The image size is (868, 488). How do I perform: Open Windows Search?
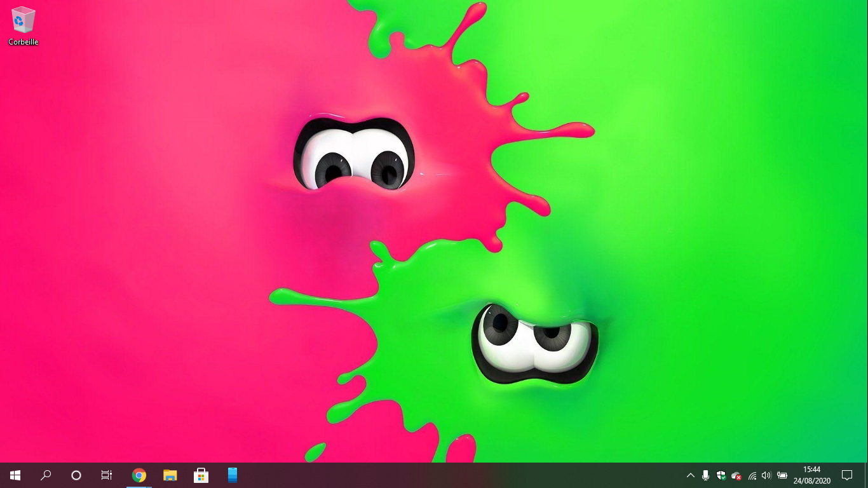[x=45, y=475]
